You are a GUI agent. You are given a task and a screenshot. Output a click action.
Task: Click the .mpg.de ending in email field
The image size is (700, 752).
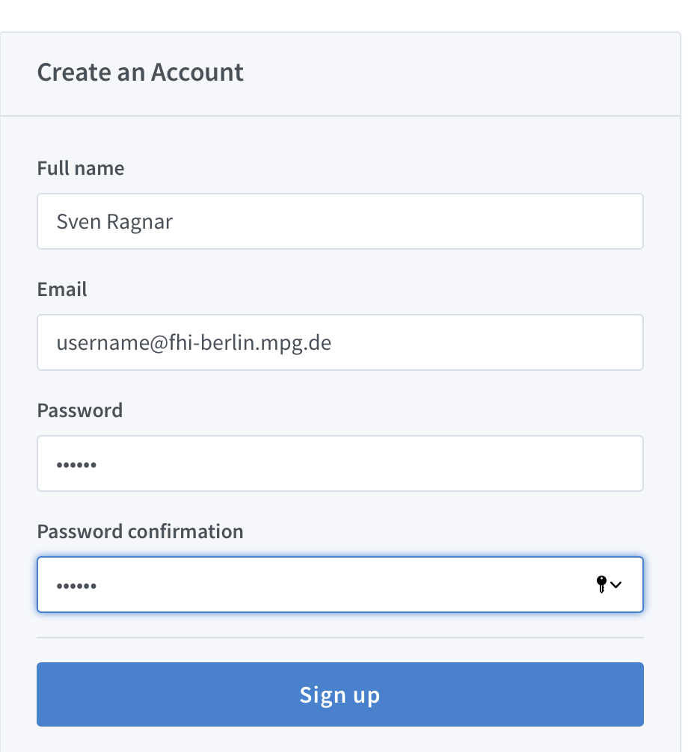[293, 343]
